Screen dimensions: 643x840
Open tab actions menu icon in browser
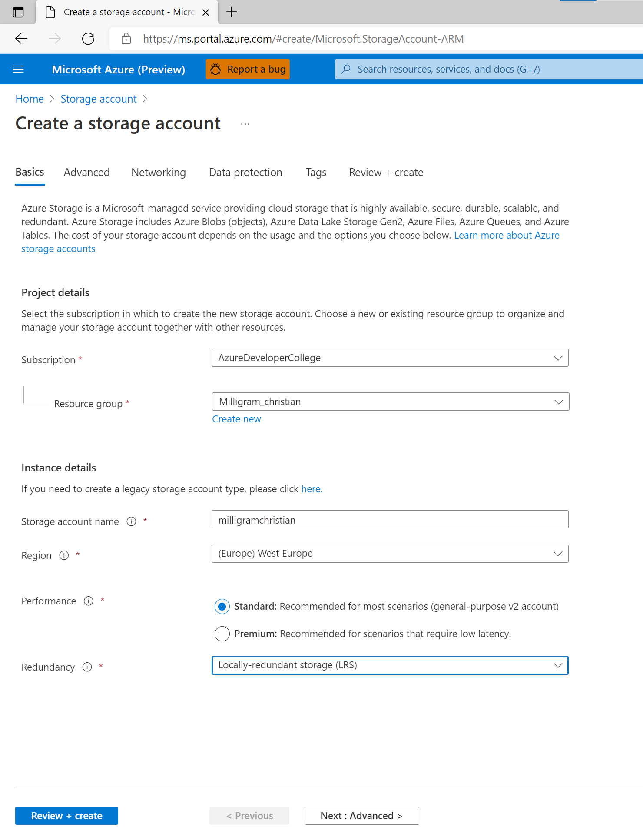pyautogui.click(x=18, y=12)
